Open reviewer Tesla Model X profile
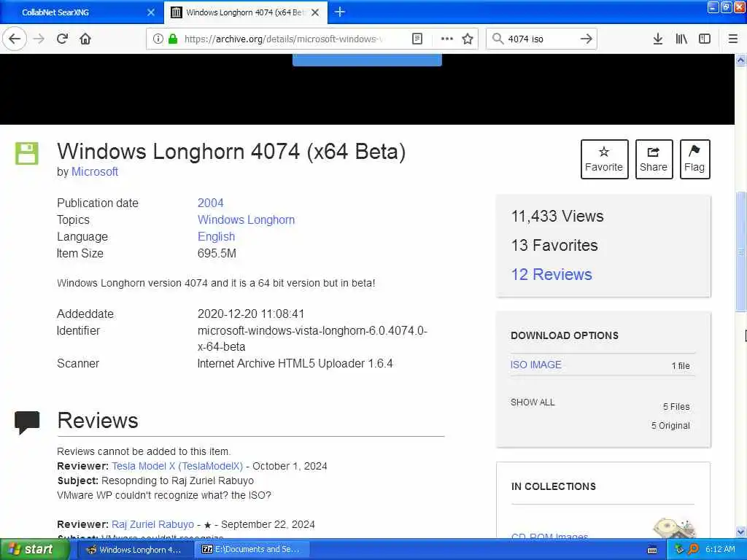Viewport: 747px width, 560px height. coord(177,466)
